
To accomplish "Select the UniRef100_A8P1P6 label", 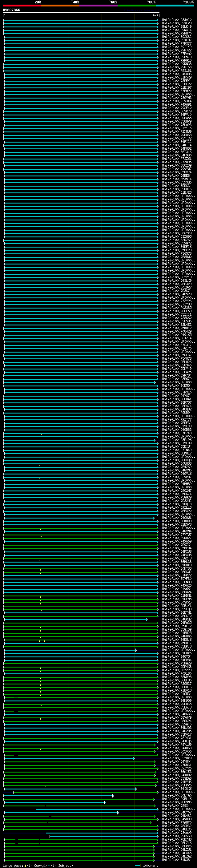I will pos(177,440).
